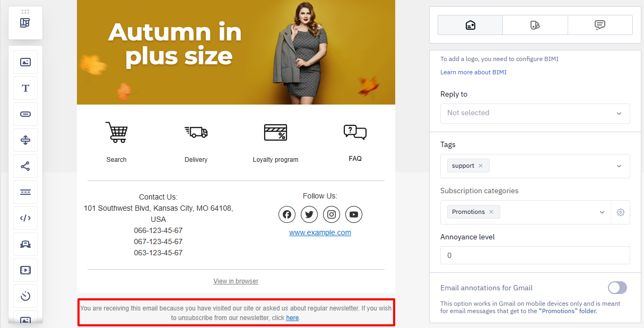Select the Menu block icon
Screen dimensions: 644x328
(x=25, y=192)
